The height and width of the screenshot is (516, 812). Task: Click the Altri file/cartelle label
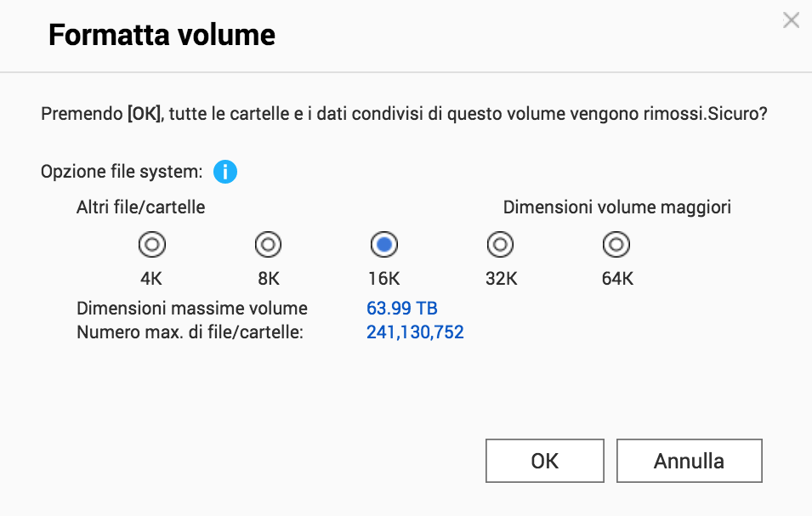point(141,207)
